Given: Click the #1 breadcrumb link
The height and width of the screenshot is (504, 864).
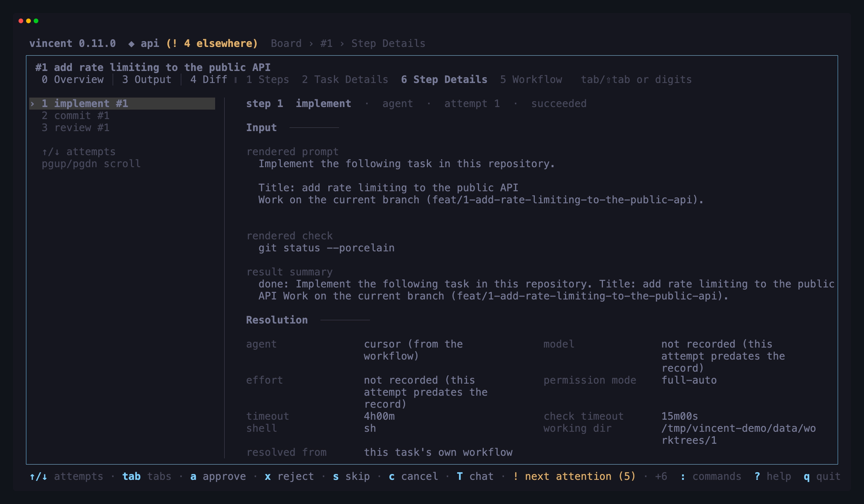Looking at the screenshot, I should (x=327, y=44).
